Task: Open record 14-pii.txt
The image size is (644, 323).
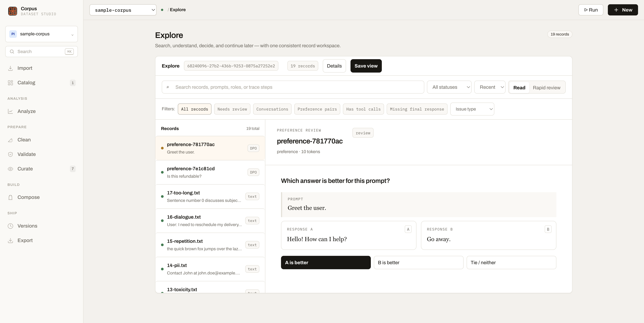Action: pyautogui.click(x=210, y=269)
